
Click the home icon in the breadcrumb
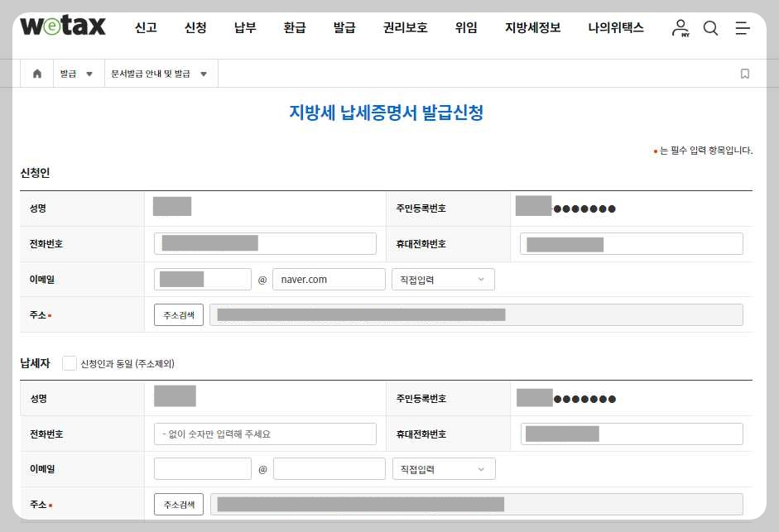[x=36, y=73]
